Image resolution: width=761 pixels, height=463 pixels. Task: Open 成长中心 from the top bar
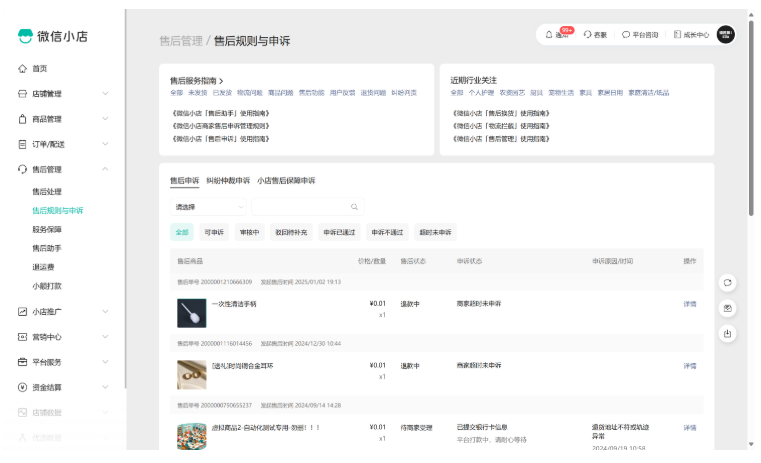pyautogui.click(x=691, y=34)
